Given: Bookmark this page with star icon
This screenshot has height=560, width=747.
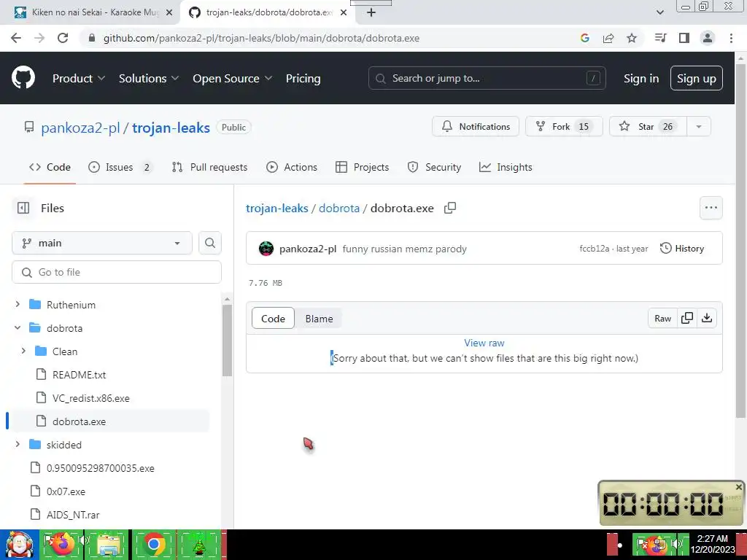Looking at the screenshot, I should coord(632,38).
